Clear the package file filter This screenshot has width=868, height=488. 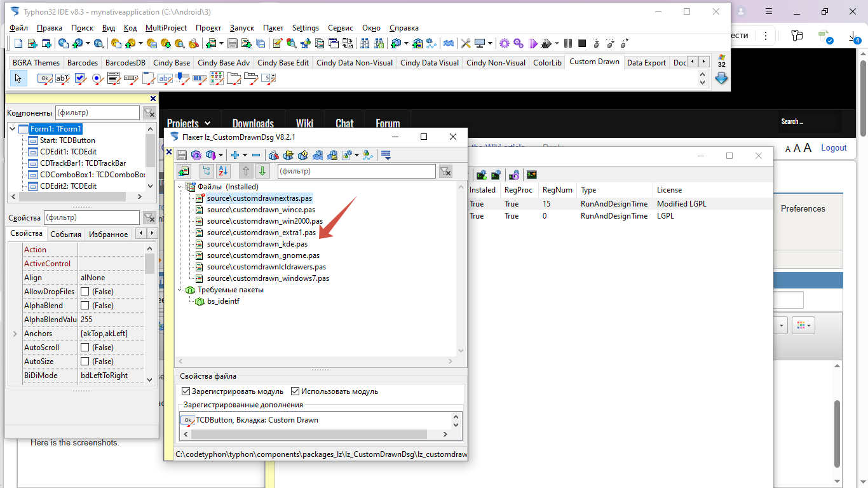click(x=446, y=171)
